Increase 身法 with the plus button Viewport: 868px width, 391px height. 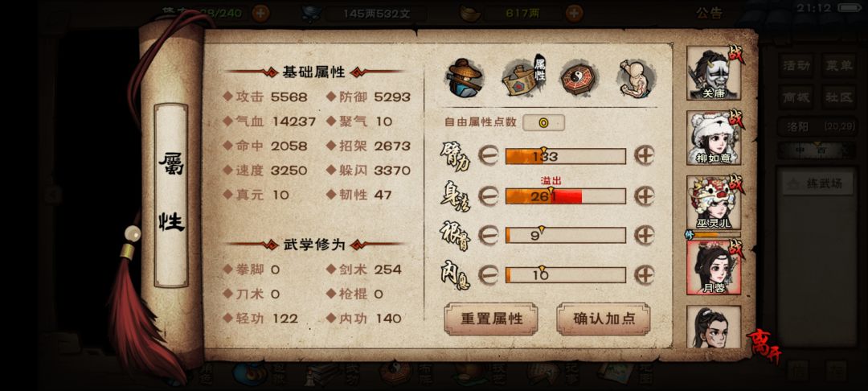tap(645, 195)
